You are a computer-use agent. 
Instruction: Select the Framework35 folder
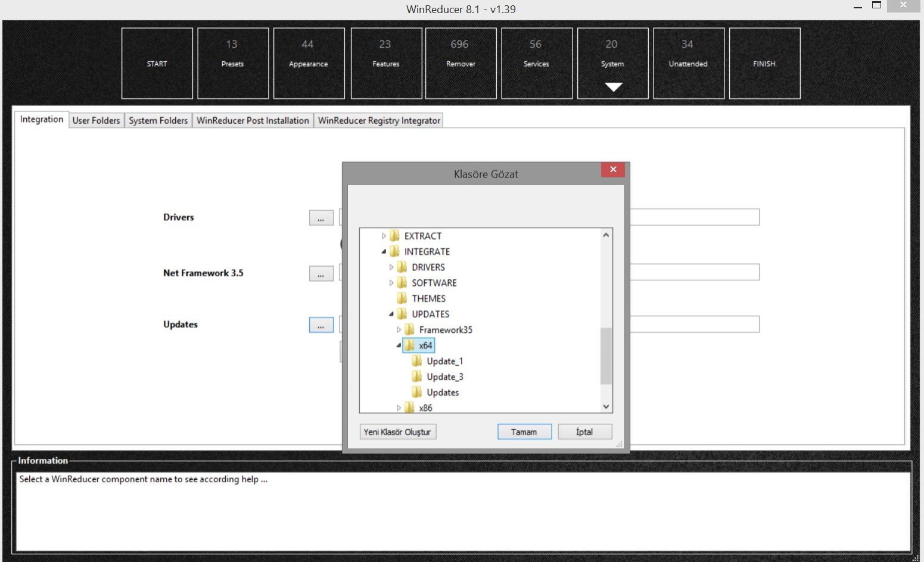tap(446, 329)
